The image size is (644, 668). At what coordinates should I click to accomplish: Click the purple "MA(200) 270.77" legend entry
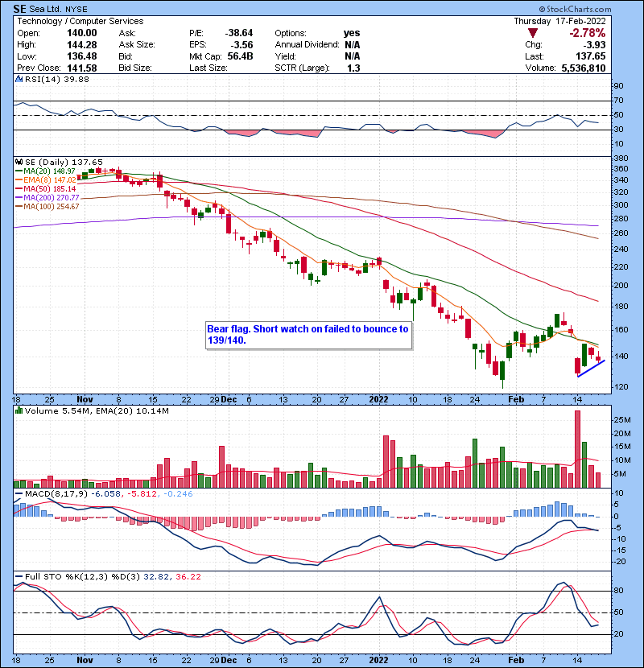47,198
